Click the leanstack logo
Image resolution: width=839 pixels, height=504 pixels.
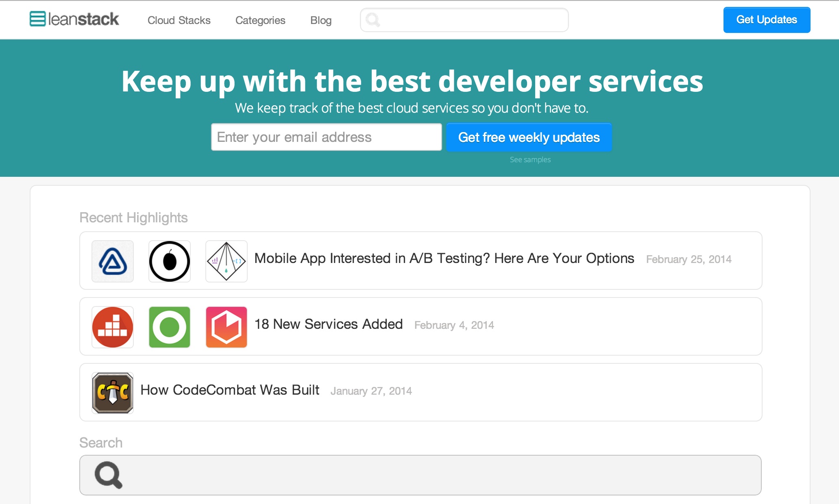point(74,19)
